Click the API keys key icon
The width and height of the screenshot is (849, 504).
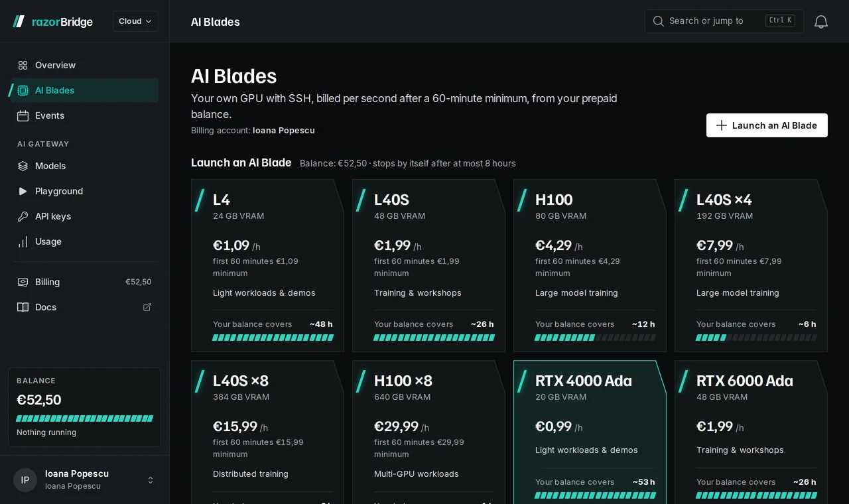pos(23,216)
